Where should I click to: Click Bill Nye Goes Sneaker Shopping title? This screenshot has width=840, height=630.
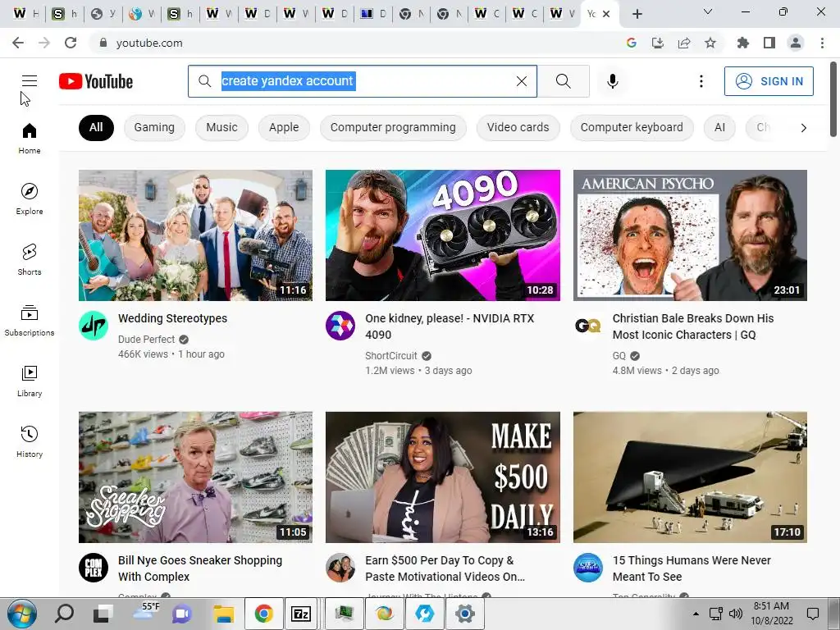point(200,568)
